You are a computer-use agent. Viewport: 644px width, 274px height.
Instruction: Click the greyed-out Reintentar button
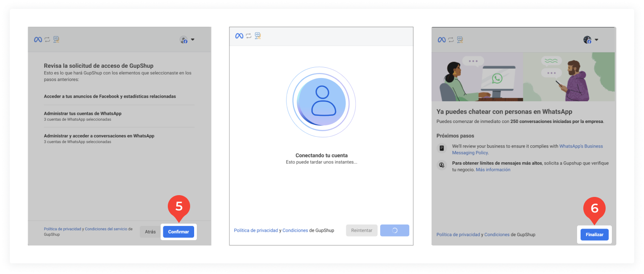click(x=361, y=230)
